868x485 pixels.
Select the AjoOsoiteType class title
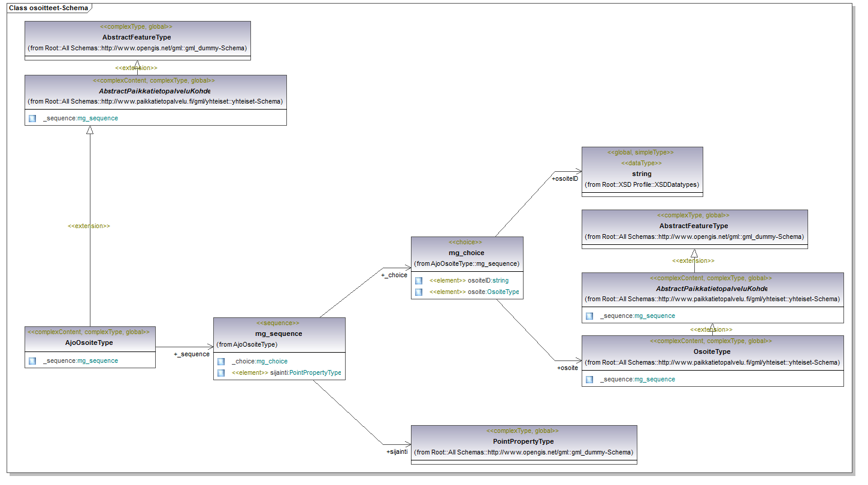tap(89, 342)
